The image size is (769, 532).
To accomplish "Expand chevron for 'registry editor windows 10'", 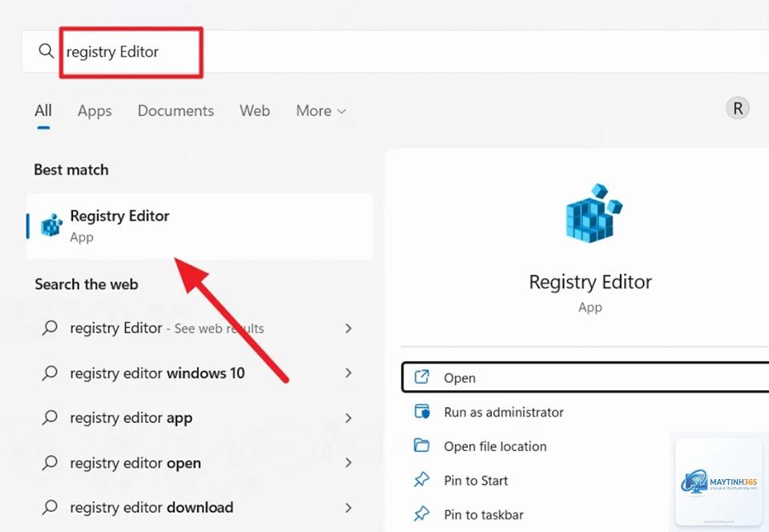I will coord(348,373).
